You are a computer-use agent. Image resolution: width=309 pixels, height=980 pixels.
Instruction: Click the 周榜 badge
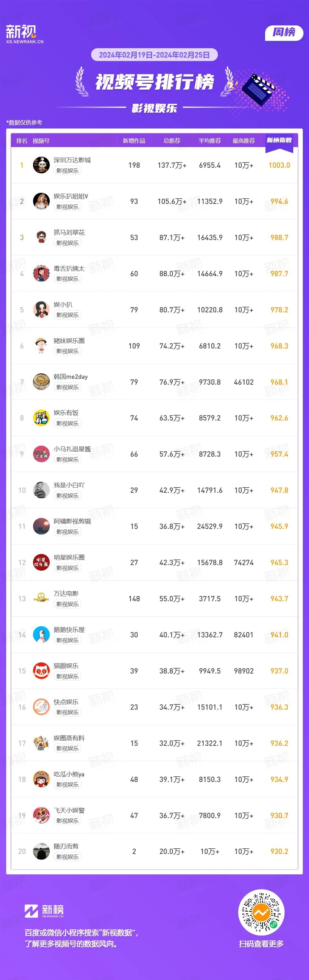pos(284,32)
